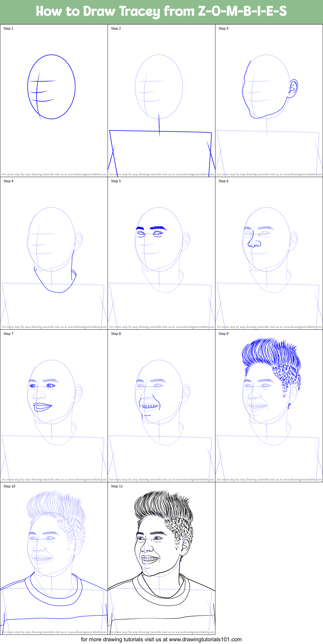Click the Step 7 lips drawing

coord(43,407)
